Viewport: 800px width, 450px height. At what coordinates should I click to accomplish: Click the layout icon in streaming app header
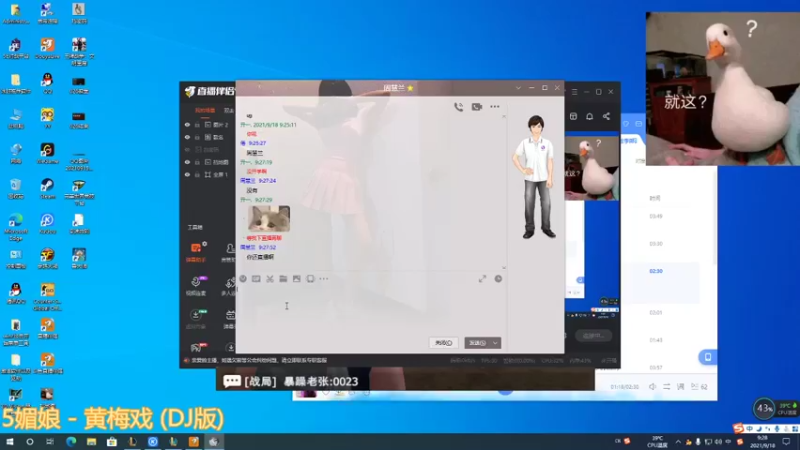point(573,116)
